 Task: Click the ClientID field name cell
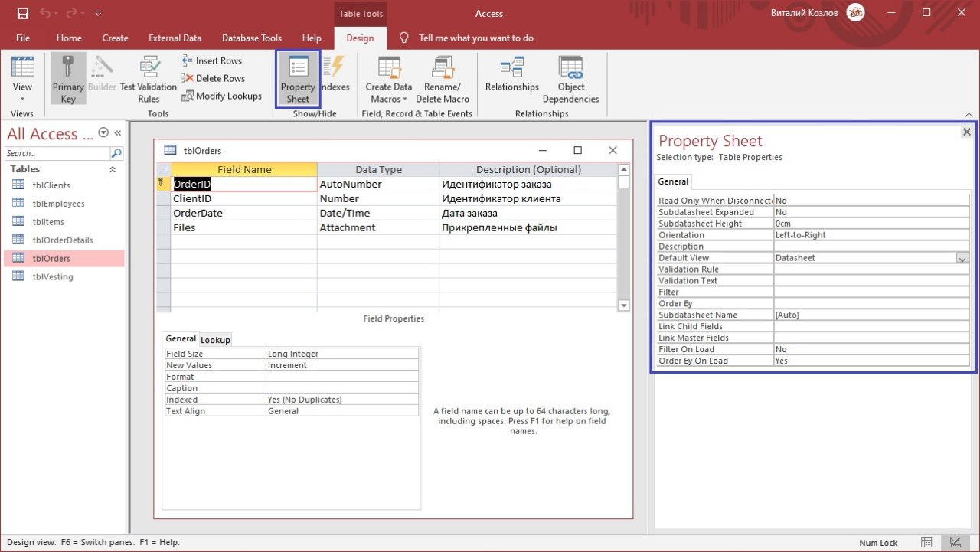click(x=243, y=198)
